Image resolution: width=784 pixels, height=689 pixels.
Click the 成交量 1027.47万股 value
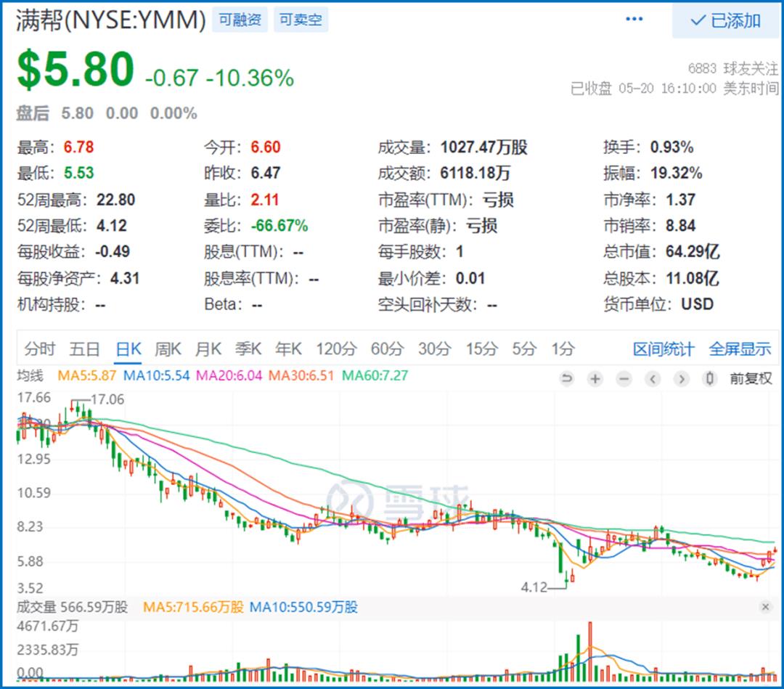(483, 147)
